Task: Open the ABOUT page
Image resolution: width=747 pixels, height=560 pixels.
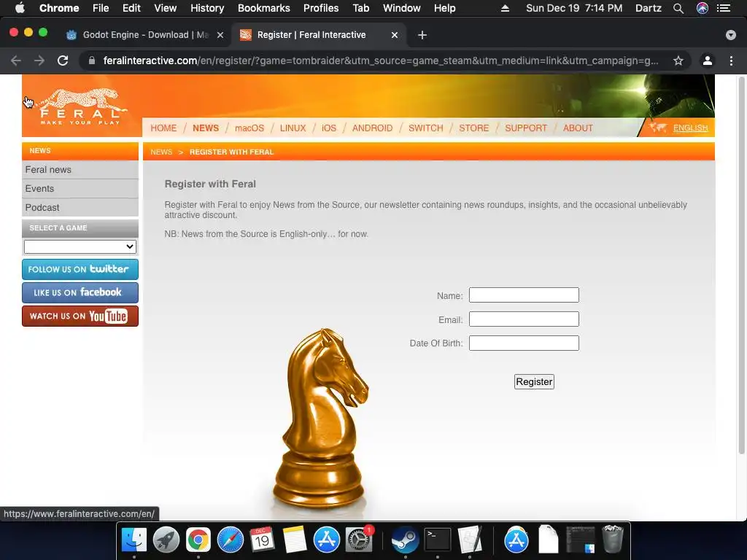Action: click(x=578, y=128)
